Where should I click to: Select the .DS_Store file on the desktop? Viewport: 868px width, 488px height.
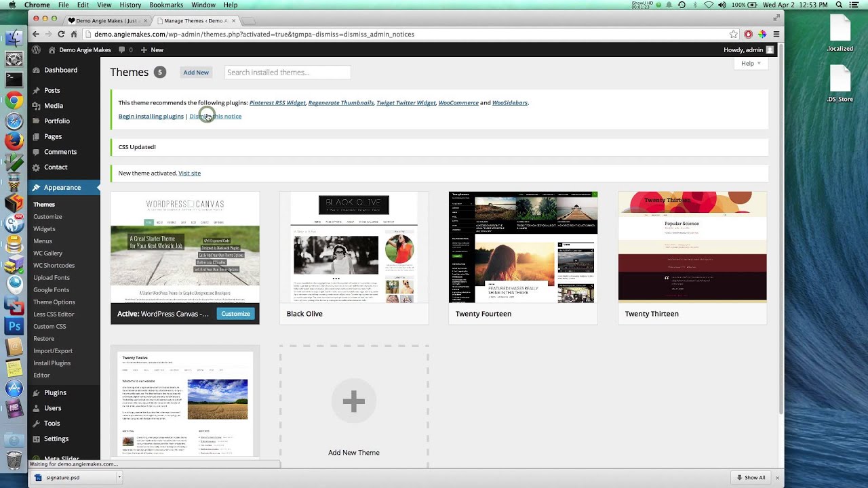[x=840, y=84]
